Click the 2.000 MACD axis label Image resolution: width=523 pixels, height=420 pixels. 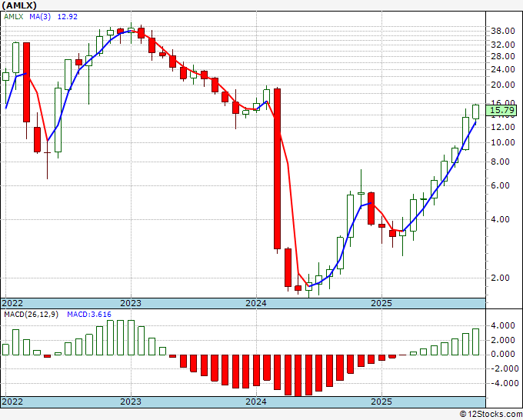(503, 340)
